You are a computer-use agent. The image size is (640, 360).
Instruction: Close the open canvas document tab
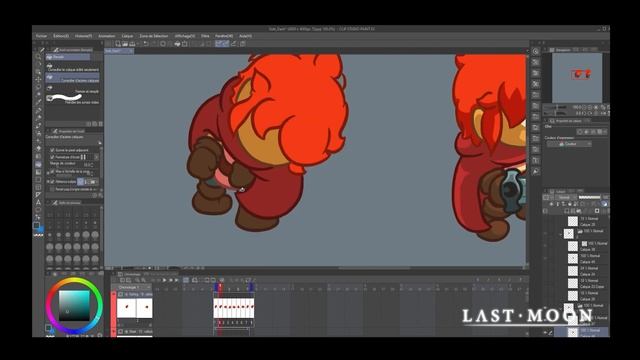coord(131,51)
